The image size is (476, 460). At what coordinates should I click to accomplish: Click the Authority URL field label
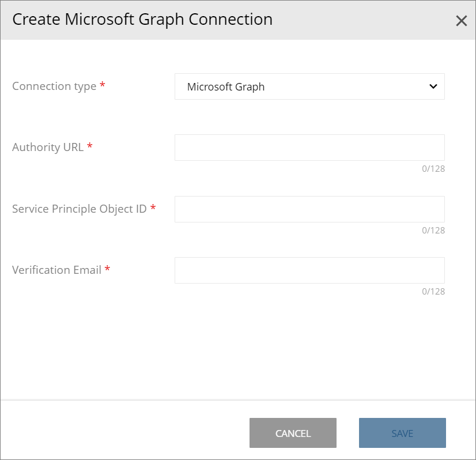pos(47,147)
